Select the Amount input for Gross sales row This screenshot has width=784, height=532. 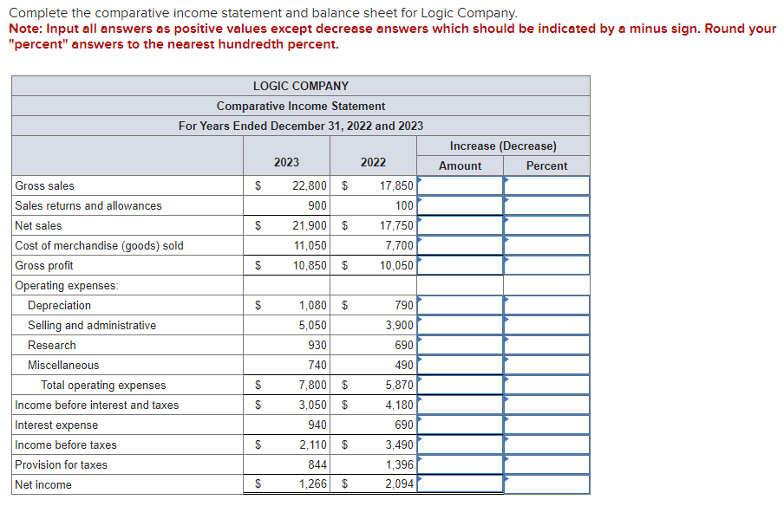click(x=461, y=185)
